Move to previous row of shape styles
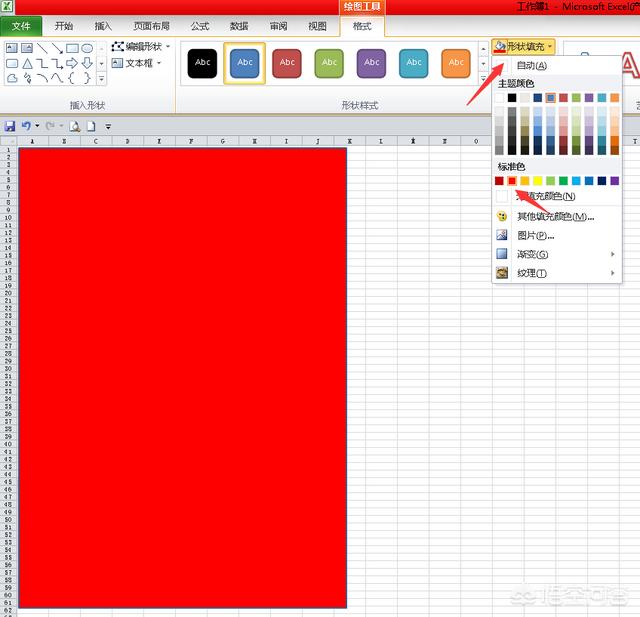This screenshot has height=617, width=640. 483,49
